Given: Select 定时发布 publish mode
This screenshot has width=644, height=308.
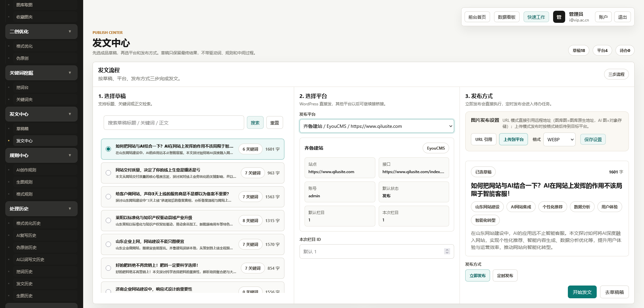Looking at the screenshot, I should point(505,275).
